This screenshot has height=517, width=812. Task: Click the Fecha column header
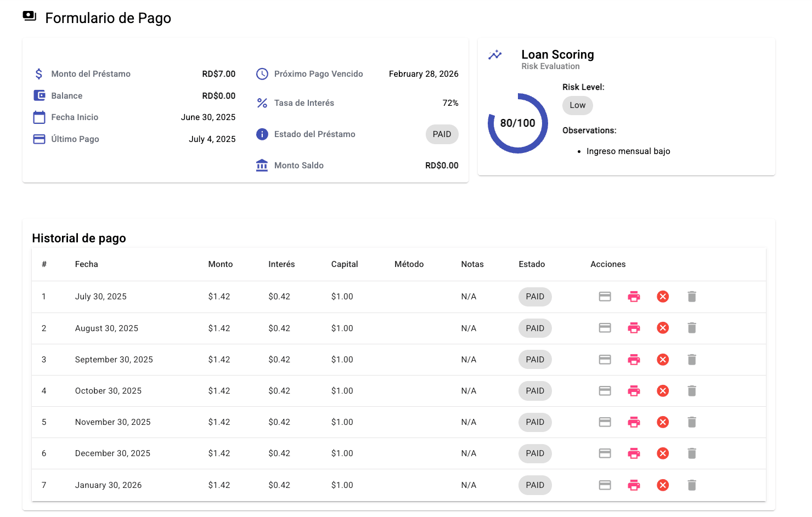pyautogui.click(x=87, y=264)
